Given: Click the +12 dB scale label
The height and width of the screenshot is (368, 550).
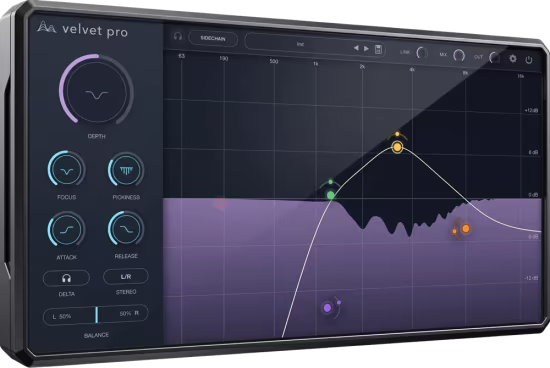Looking at the screenshot, I should point(531,111).
